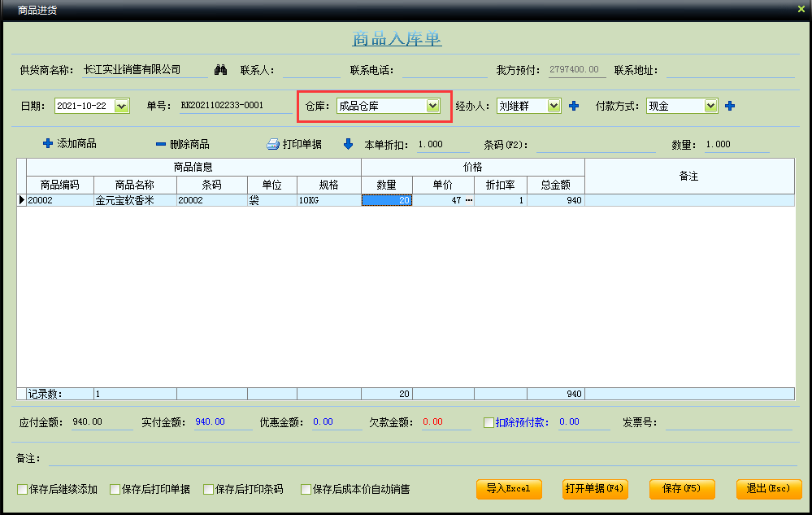The width and height of the screenshot is (812, 515).
Task: Click the 商品名称 column header
Action: [x=135, y=185]
